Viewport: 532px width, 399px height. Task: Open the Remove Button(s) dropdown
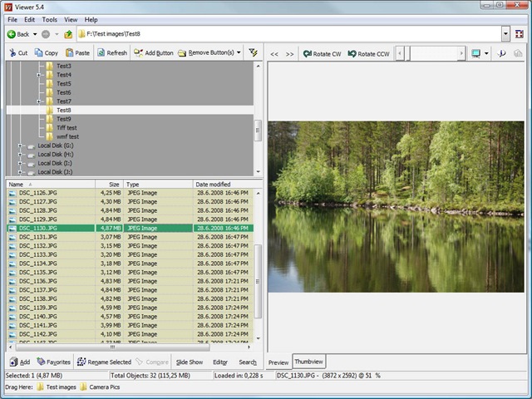click(239, 53)
